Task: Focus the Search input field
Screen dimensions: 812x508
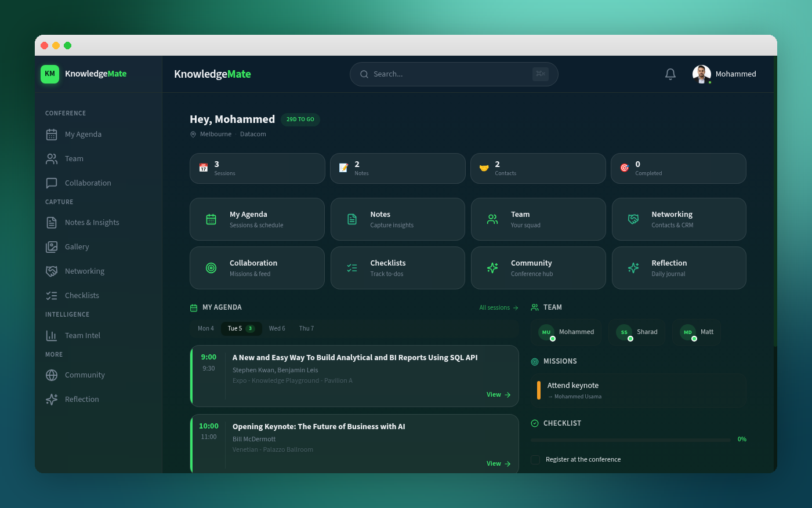Action: (454, 74)
